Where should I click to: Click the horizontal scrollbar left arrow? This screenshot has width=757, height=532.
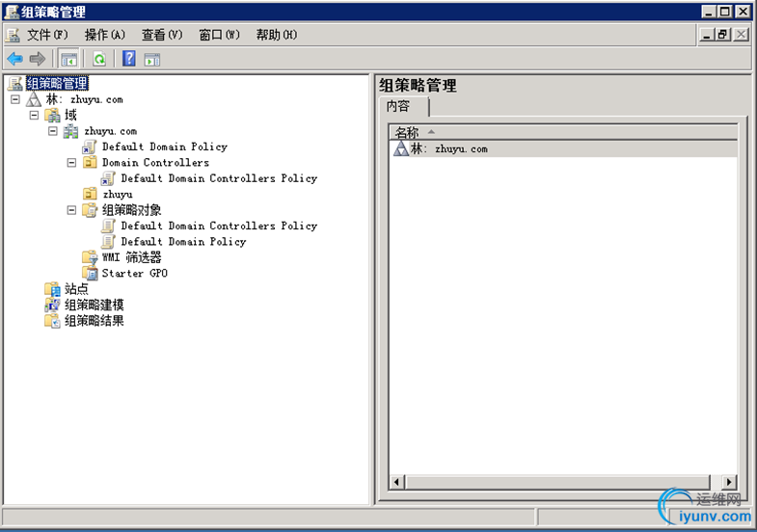(397, 481)
